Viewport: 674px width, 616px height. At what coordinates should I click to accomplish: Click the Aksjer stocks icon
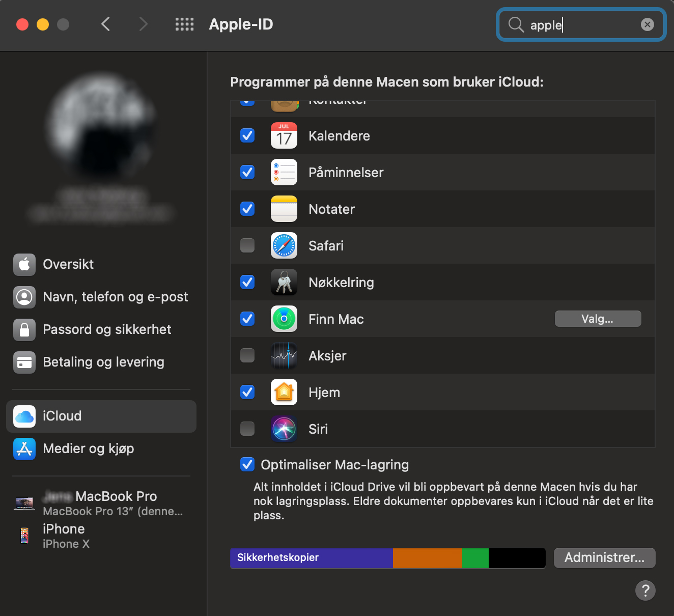(x=284, y=355)
